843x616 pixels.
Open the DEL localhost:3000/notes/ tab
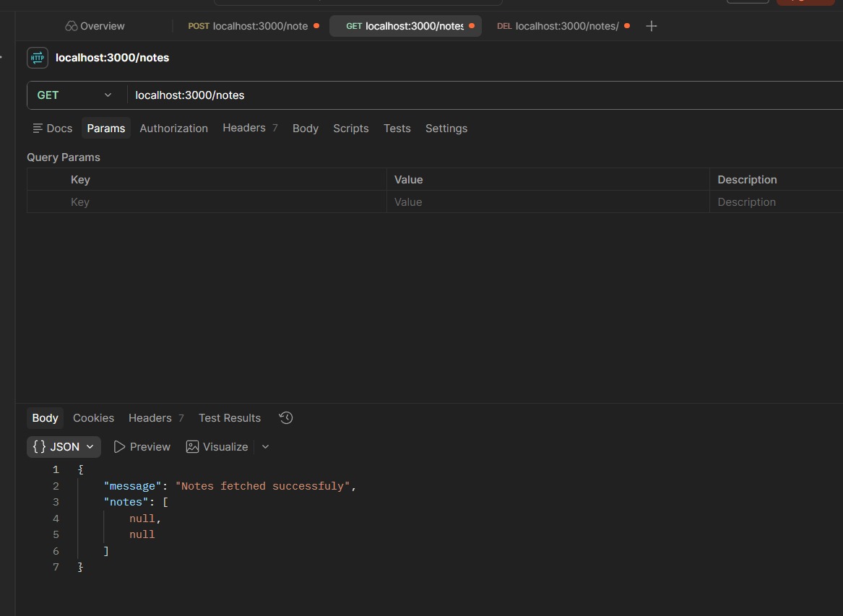point(563,26)
